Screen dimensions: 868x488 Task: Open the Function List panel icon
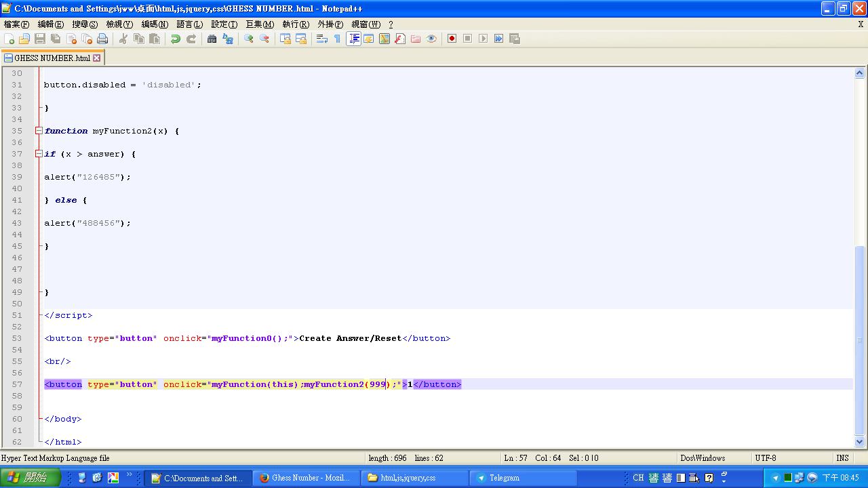pos(400,39)
